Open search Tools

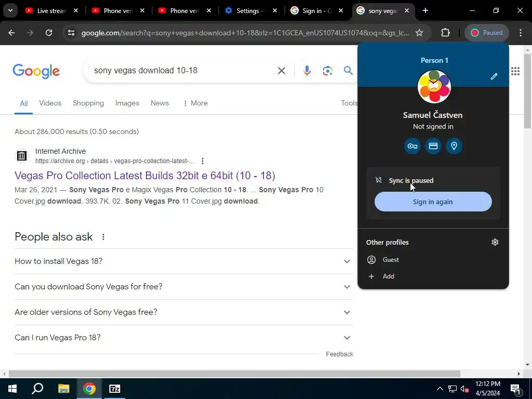349,103
